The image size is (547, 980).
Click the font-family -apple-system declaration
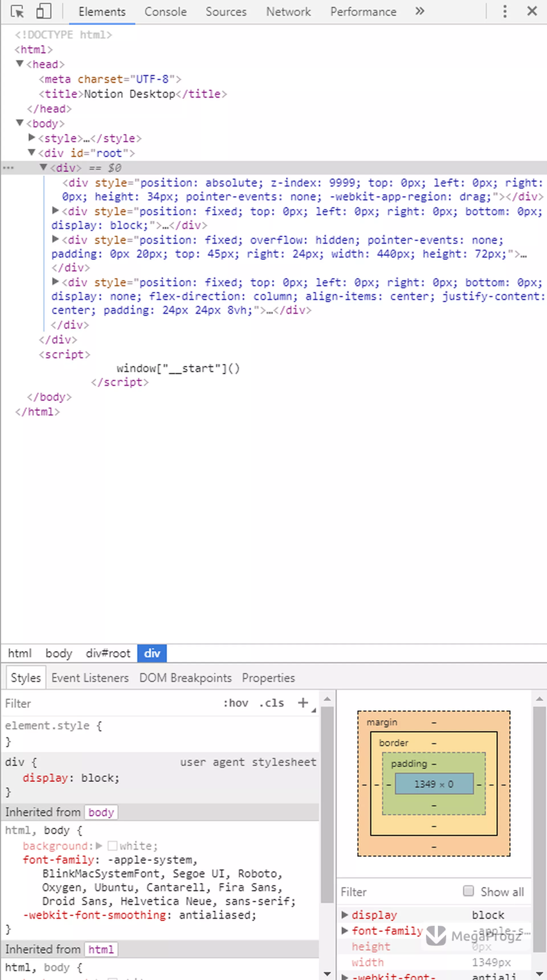pos(159,880)
